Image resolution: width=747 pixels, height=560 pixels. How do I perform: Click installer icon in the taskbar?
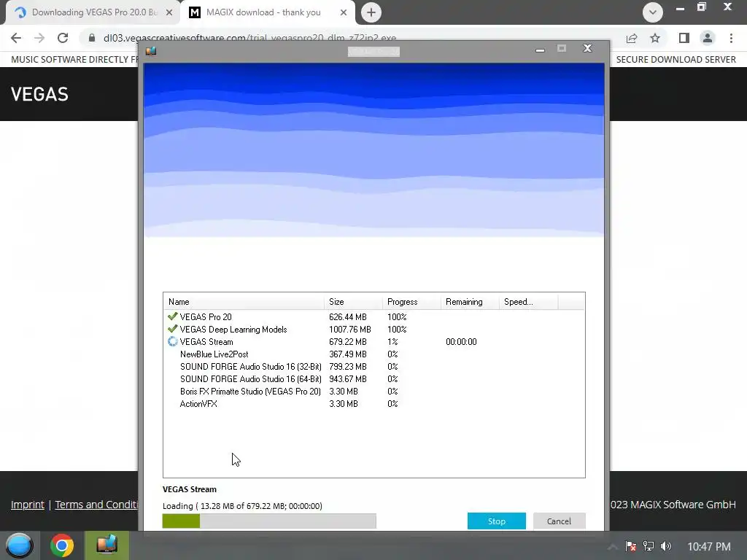[x=107, y=545]
